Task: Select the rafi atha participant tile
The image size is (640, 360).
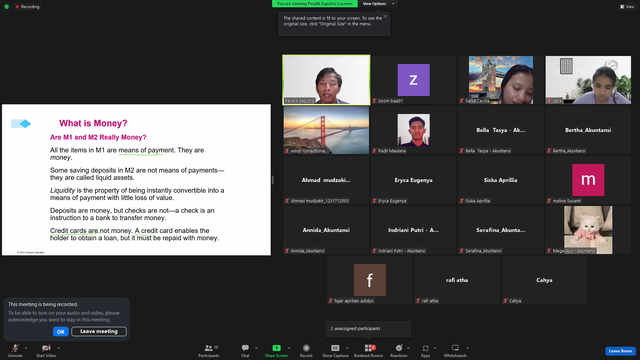Action: 457,280
